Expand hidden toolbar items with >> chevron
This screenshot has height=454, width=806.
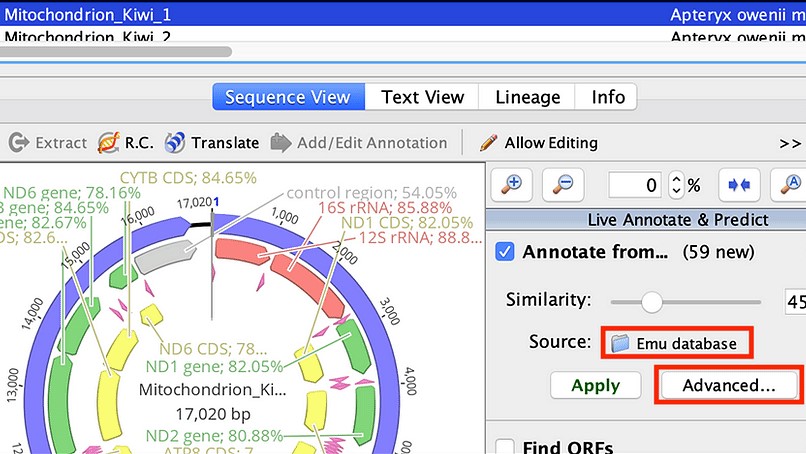[789, 143]
